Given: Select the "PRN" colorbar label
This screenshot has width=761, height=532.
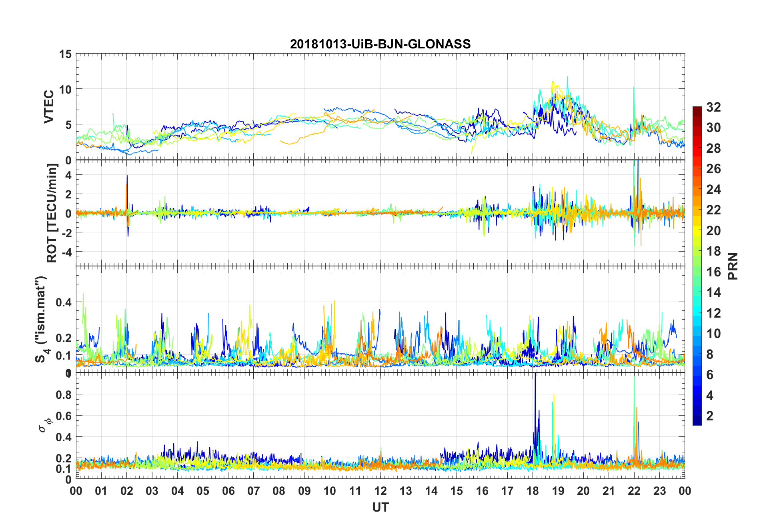Looking at the screenshot, I should [x=733, y=266].
